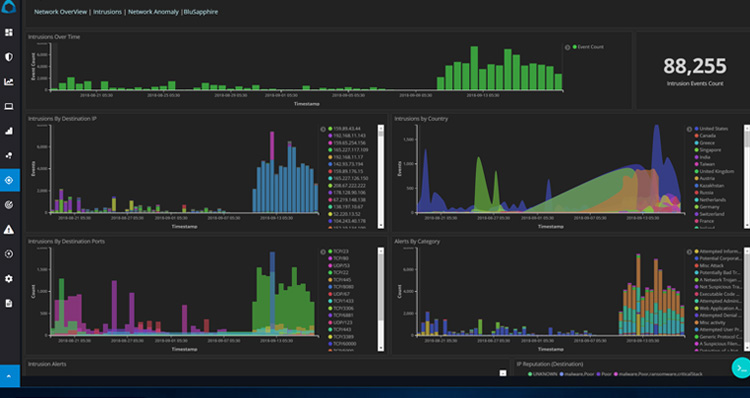Toggle the TCP/445 legend entry
This screenshot has width=750, height=398.
339,280
